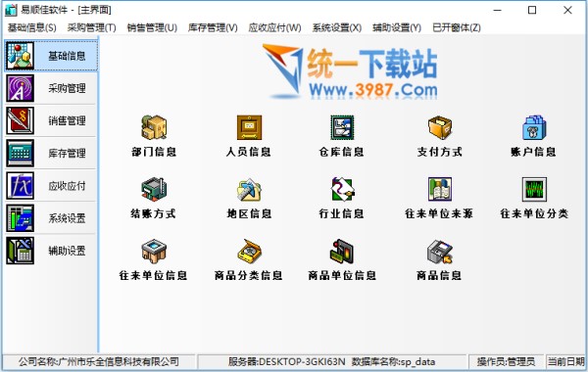The image size is (588, 372).
Task: Open the 应收应付(W) menu
Action: click(274, 27)
